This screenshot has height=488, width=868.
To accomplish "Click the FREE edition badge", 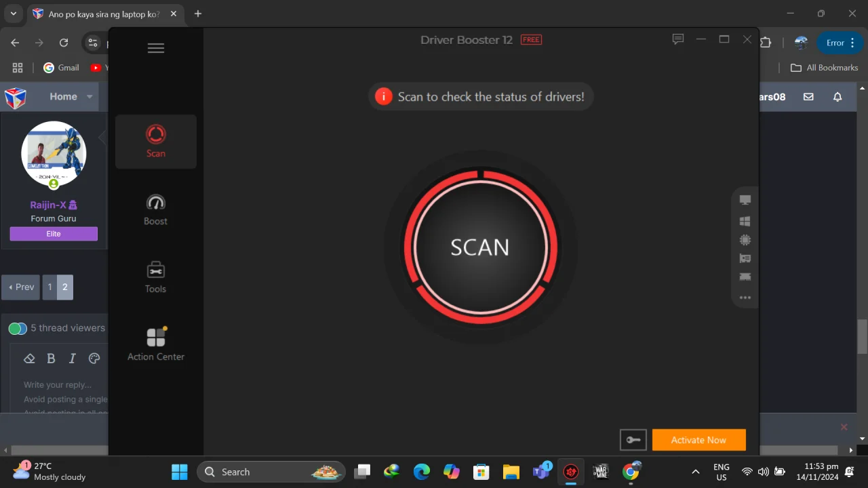I will coord(531,40).
